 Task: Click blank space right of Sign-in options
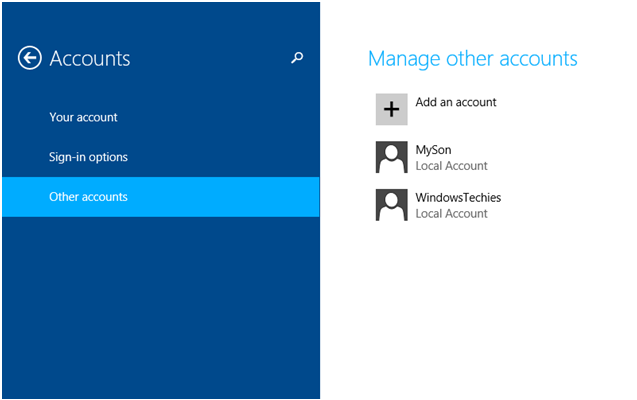[230, 157]
